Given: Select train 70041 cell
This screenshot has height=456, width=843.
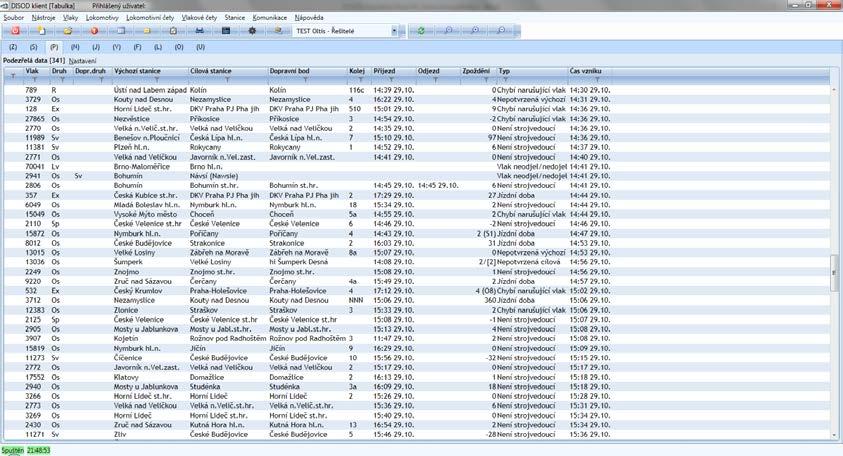Looking at the screenshot, I should pos(34,167).
